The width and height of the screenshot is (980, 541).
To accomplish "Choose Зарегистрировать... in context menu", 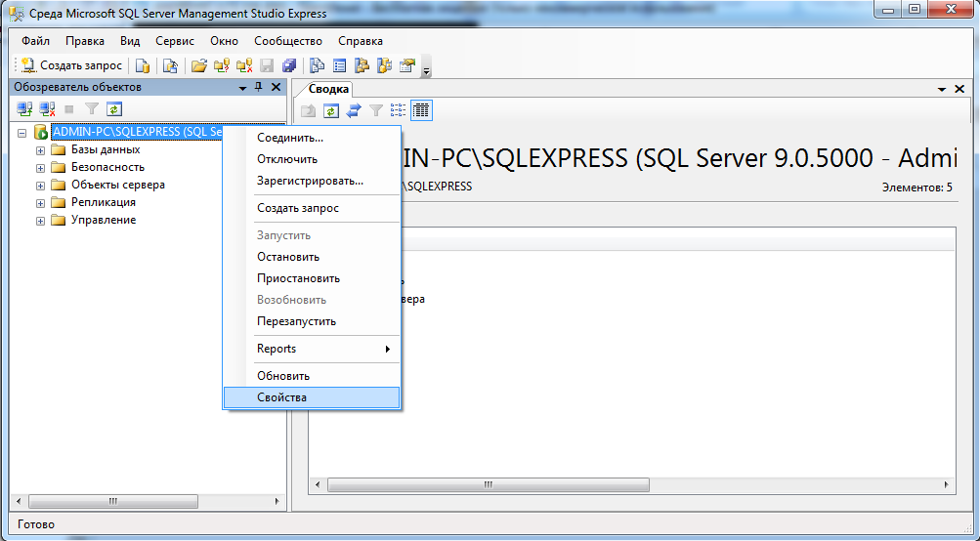I will tap(312, 182).
